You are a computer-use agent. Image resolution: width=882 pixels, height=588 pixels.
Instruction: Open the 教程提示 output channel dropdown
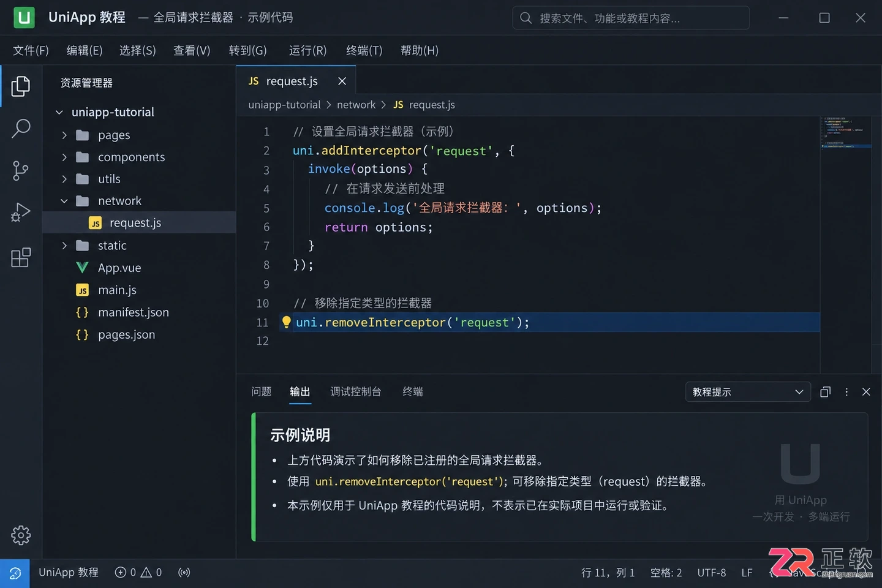[748, 392]
